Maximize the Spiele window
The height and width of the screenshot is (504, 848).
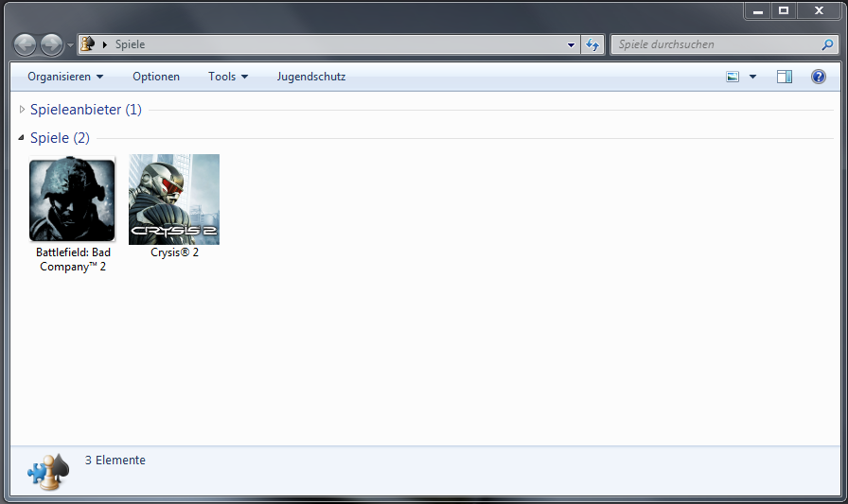[783, 10]
